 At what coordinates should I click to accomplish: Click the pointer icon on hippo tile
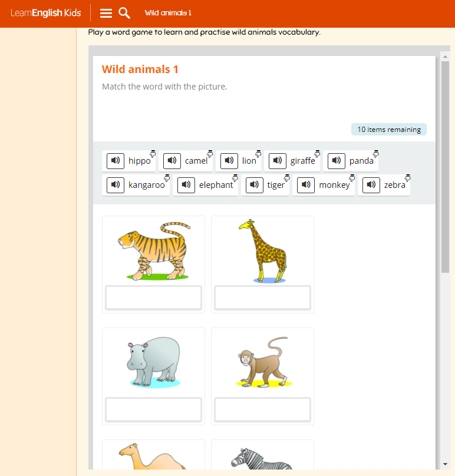pos(153,154)
